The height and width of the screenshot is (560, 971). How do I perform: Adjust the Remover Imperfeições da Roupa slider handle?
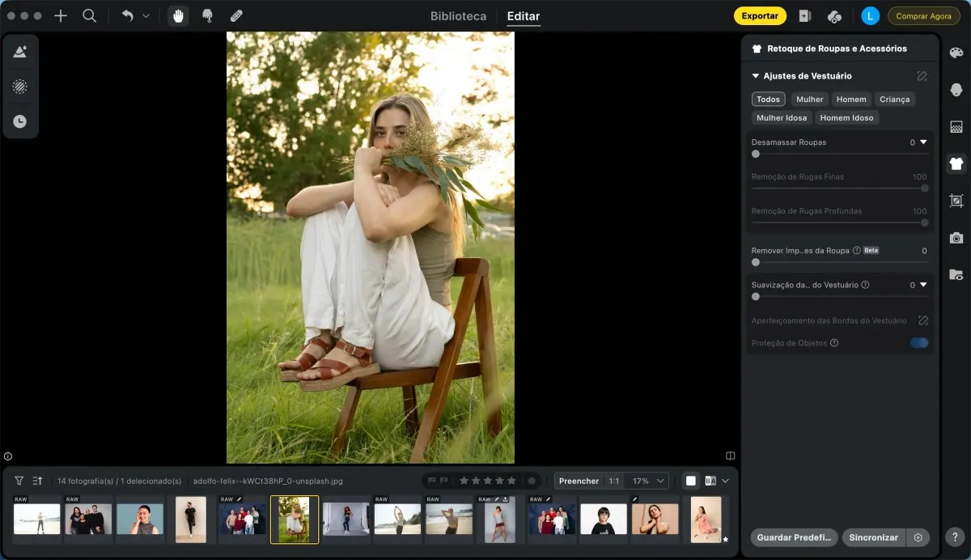click(756, 262)
